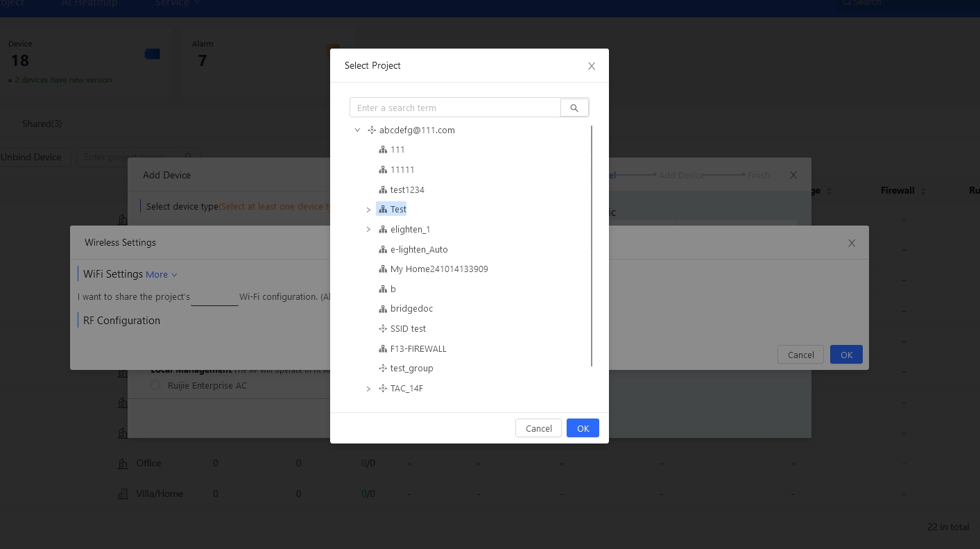Click the building icon beside Office row
This screenshot has width=980, height=549.
tap(123, 464)
